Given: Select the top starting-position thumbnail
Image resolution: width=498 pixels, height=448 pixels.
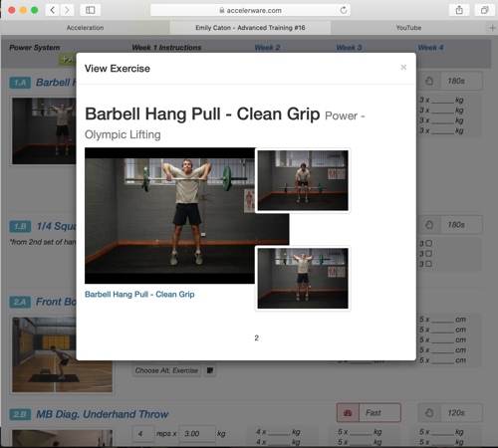Looking at the screenshot, I should point(303,180).
